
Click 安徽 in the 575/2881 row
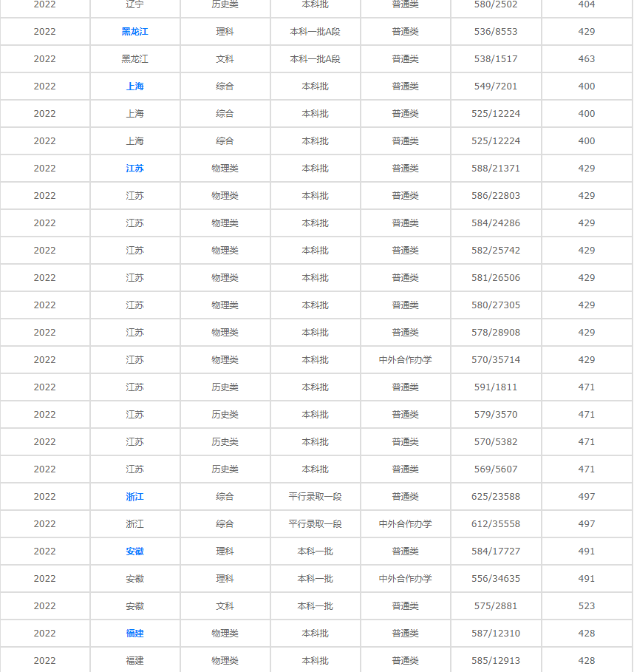[135, 606]
